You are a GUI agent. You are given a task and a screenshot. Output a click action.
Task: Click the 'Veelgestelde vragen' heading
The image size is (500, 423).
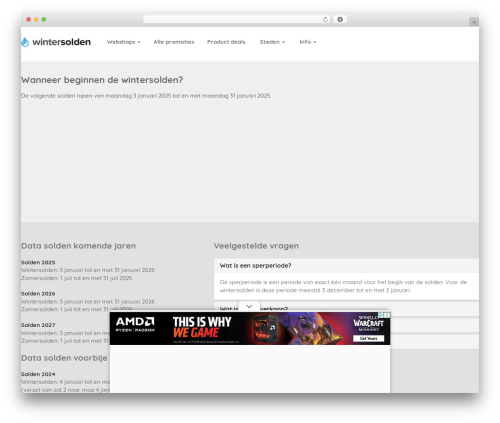(256, 246)
